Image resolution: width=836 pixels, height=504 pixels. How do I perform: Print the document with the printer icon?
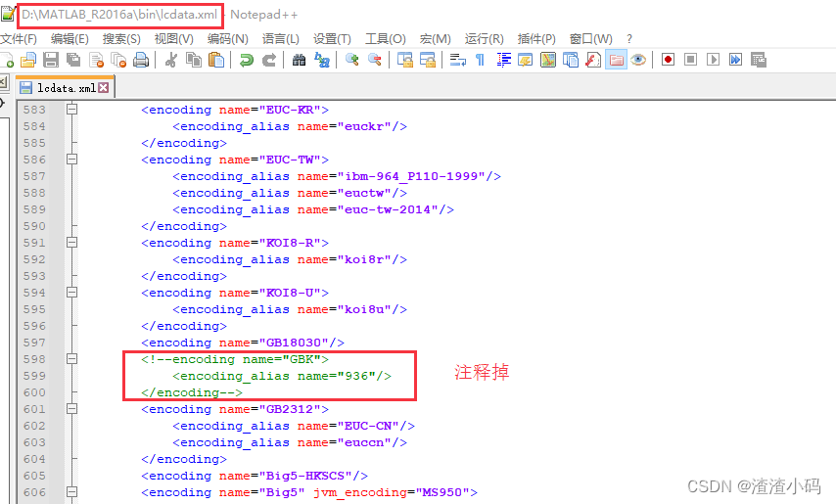pyautogui.click(x=141, y=60)
